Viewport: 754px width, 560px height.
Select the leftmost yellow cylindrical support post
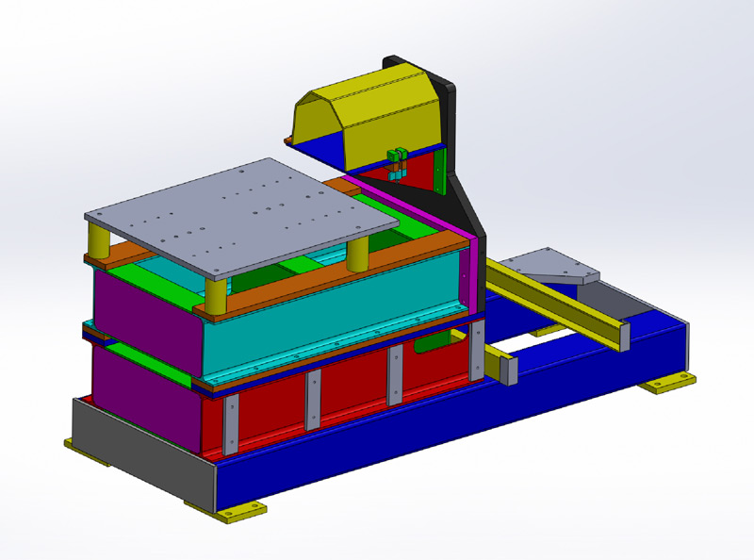pos(96,240)
